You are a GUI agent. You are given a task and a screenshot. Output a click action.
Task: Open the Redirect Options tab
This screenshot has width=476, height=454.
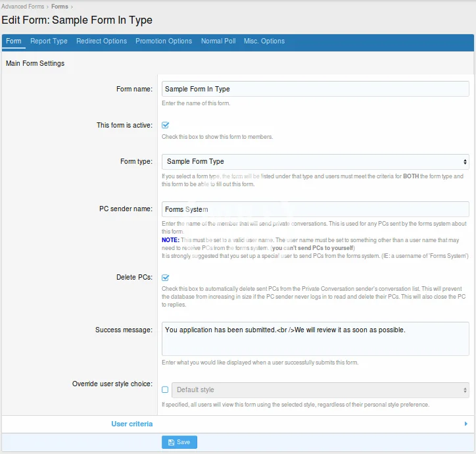101,41
